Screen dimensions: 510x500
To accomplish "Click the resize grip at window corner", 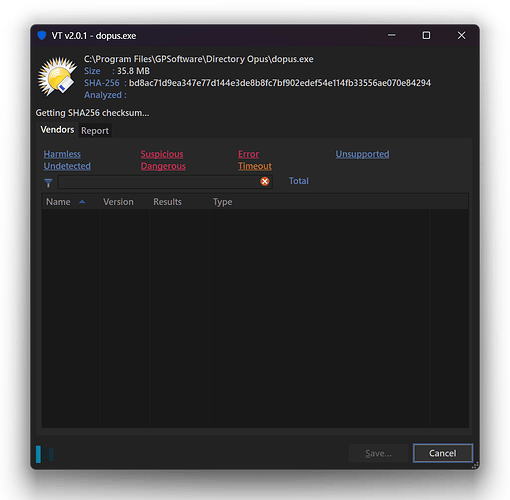I will pyautogui.click(x=475, y=465).
